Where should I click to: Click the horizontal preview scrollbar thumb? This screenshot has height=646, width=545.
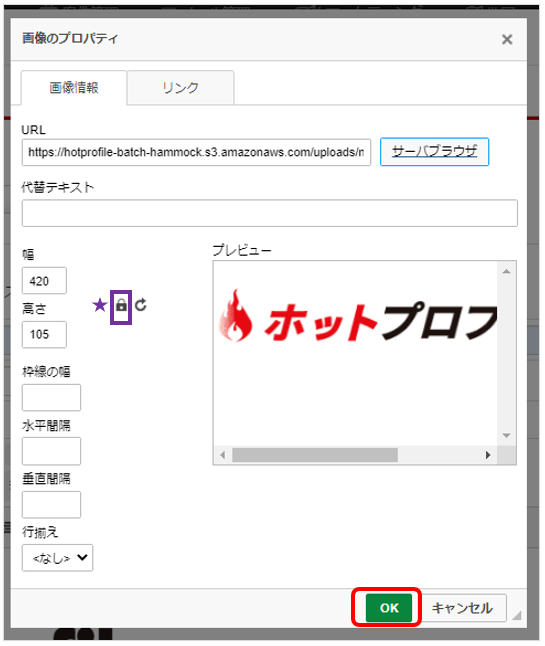(x=315, y=455)
